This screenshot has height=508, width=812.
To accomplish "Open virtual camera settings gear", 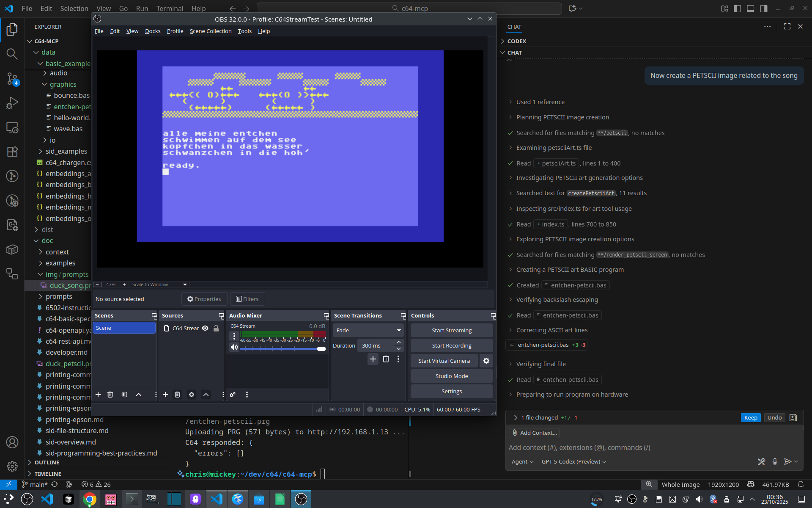I will pyautogui.click(x=486, y=361).
